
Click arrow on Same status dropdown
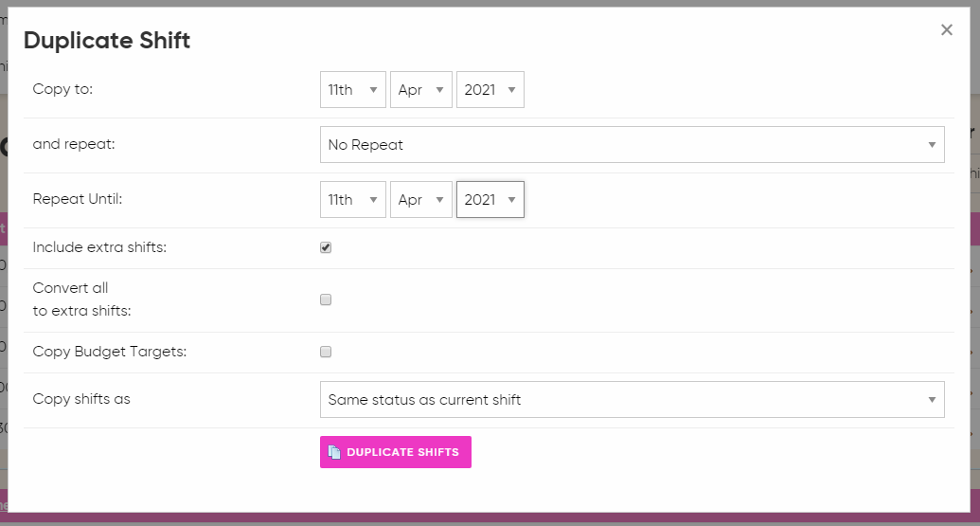932,400
